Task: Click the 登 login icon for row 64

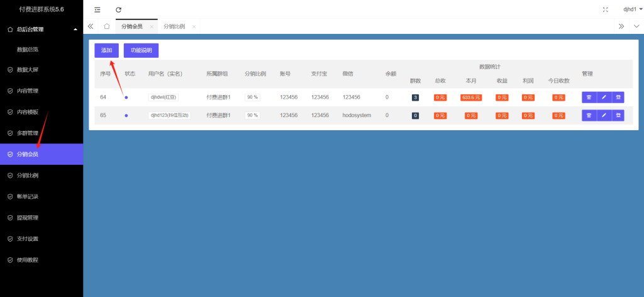Action: tap(618, 97)
